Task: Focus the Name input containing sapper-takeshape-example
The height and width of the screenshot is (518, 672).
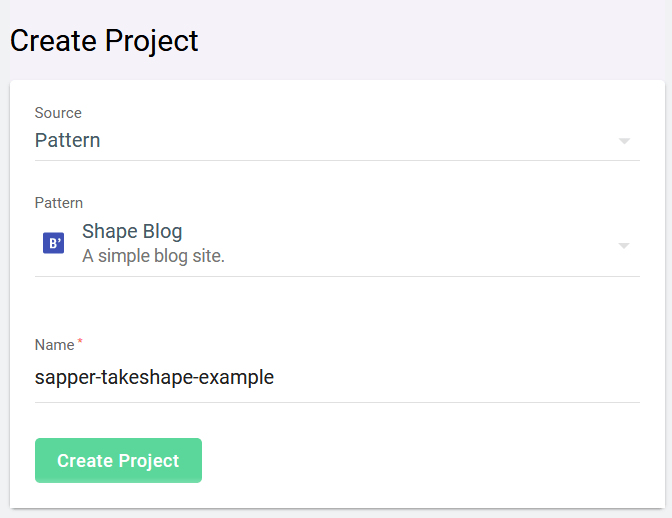Action: [x=337, y=377]
